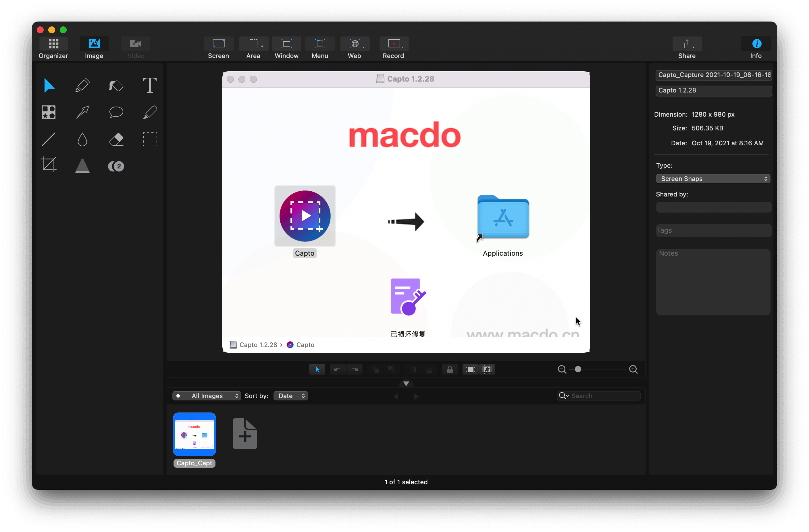Select the marker pen tool

[116, 85]
